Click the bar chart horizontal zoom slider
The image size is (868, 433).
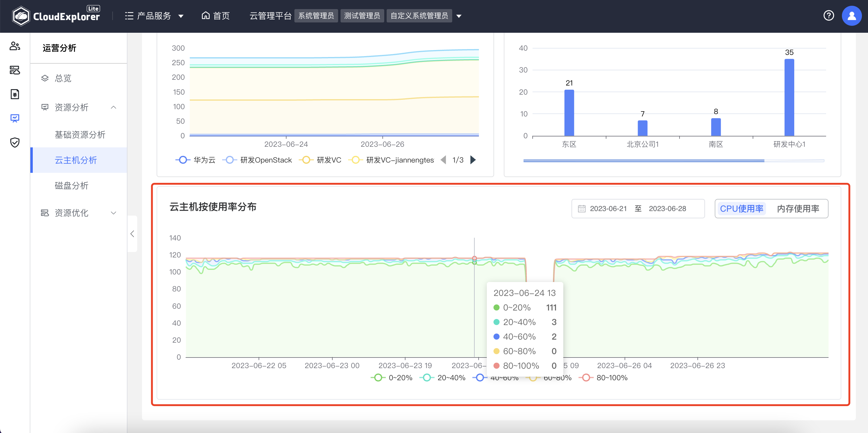click(644, 161)
